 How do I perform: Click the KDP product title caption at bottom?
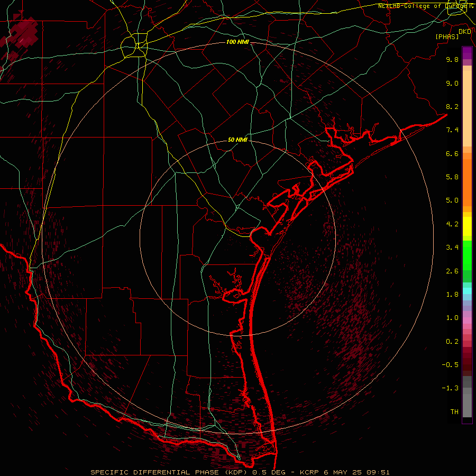pyautogui.click(x=240, y=472)
